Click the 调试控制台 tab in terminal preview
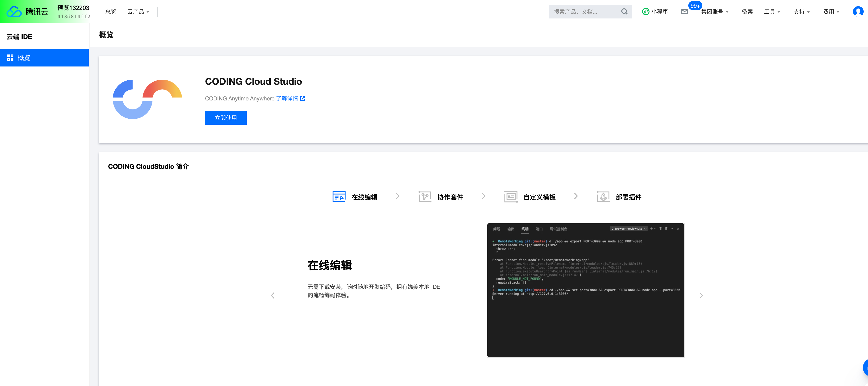Image resolution: width=868 pixels, height=386 pixels. pyautogui.click(x=559, y=229)
